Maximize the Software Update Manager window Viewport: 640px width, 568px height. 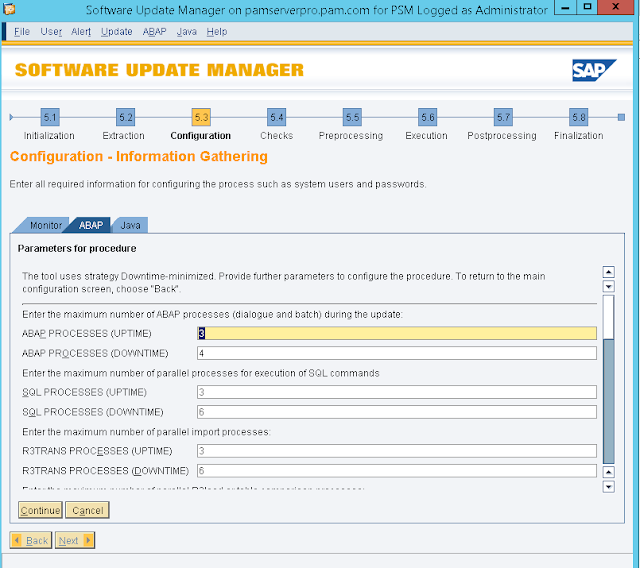[x=587, y=7]
